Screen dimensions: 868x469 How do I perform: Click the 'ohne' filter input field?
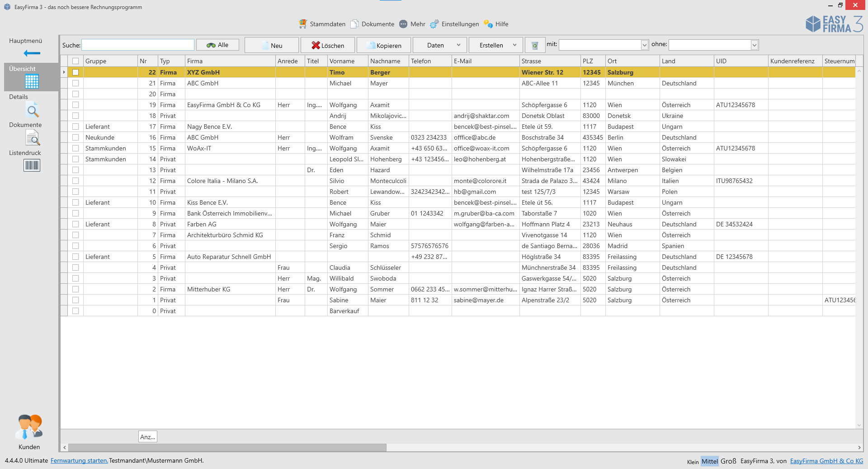pos(710,45)
